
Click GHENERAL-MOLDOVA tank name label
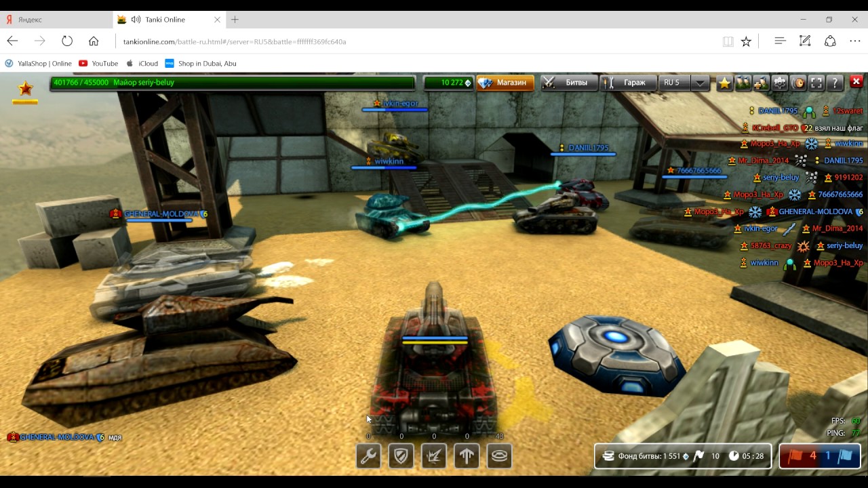[x=161, y=214]
